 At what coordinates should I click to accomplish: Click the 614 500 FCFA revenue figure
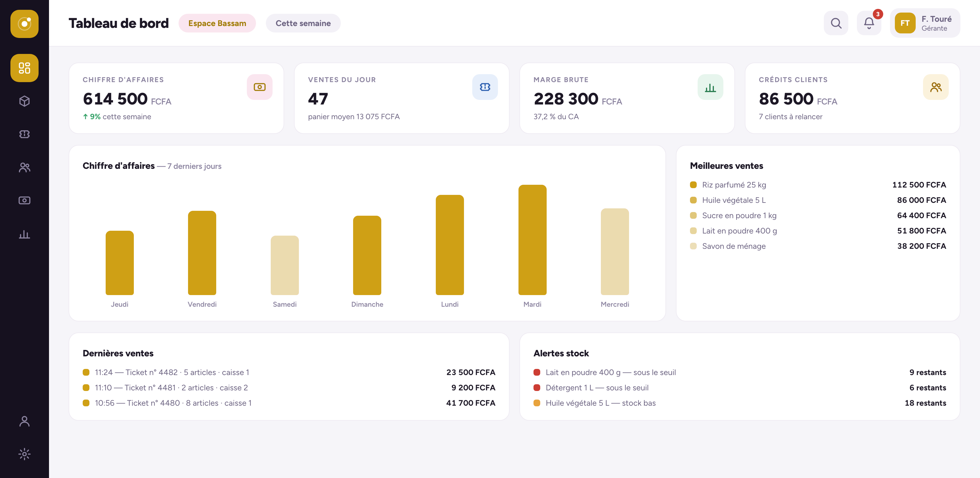coord(127,99)
